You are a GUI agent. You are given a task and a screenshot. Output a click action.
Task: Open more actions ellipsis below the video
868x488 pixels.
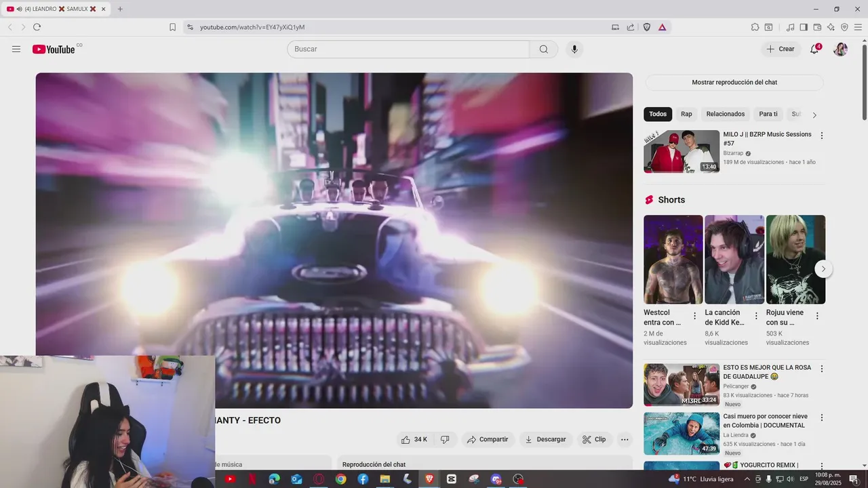[x=625, y=439]
